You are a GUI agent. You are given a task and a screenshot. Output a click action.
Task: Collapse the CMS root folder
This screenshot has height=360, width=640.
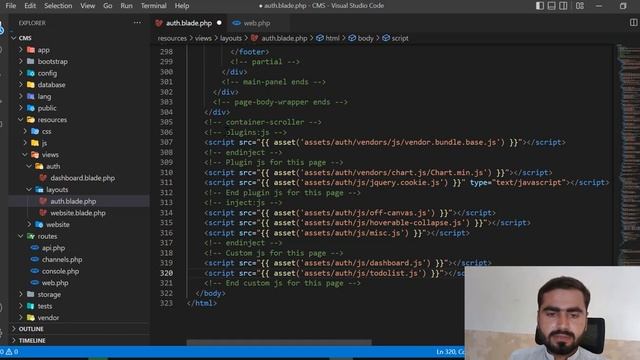click(25, 38)
